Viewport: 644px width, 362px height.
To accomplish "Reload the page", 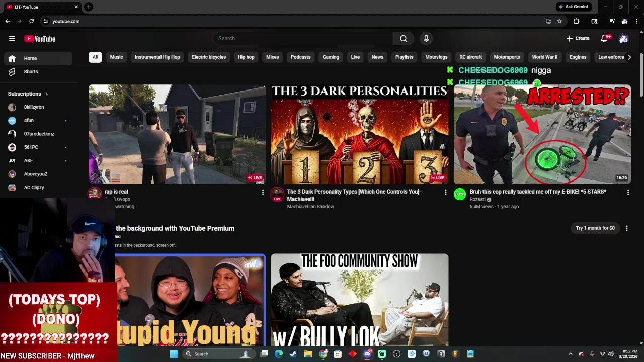I will click(31, 21).
